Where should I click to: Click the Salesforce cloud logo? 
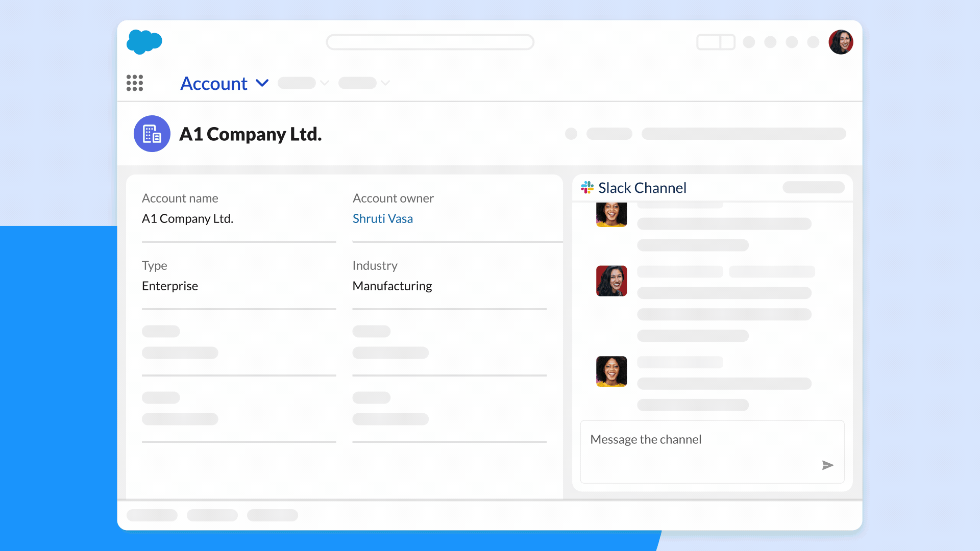tap(144, 42)
